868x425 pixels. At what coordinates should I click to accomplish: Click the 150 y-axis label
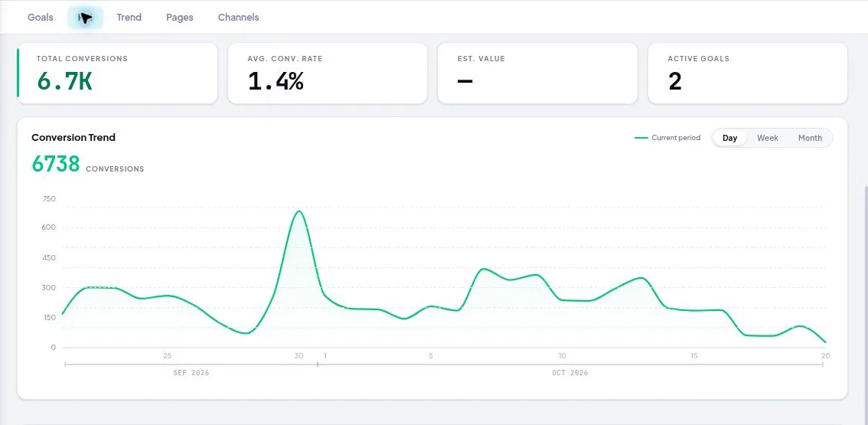click(49, 318)
